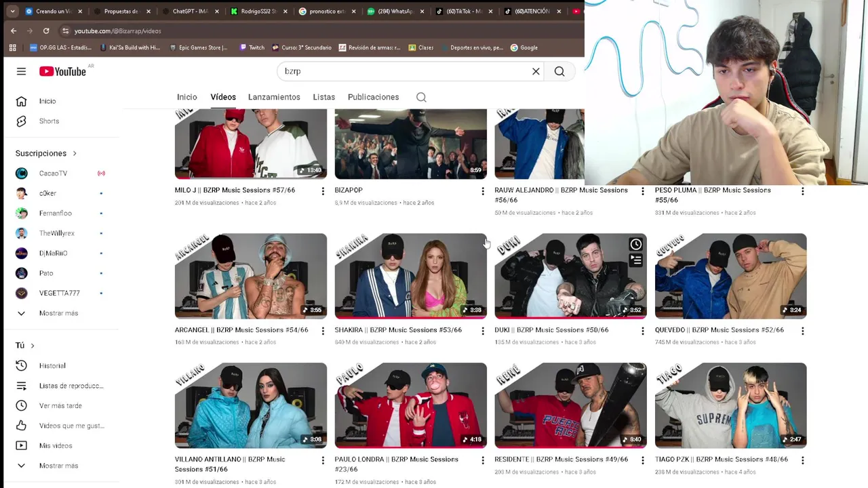Screen dimensions: 868x488
Task: Click the magnifier search button
Action: click(559, 71)
